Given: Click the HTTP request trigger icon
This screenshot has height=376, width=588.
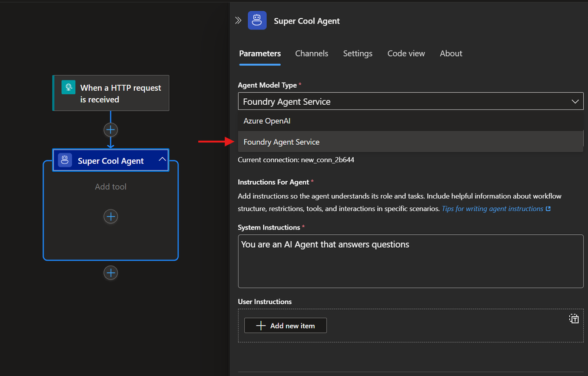Looking at the screenshot, I should point(69,88).
